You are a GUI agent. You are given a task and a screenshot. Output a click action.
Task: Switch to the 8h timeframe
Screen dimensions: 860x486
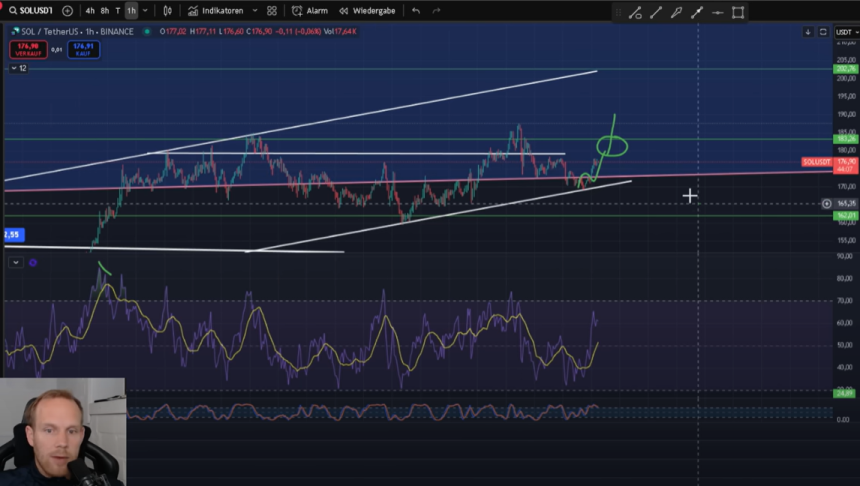coord(105,11)
